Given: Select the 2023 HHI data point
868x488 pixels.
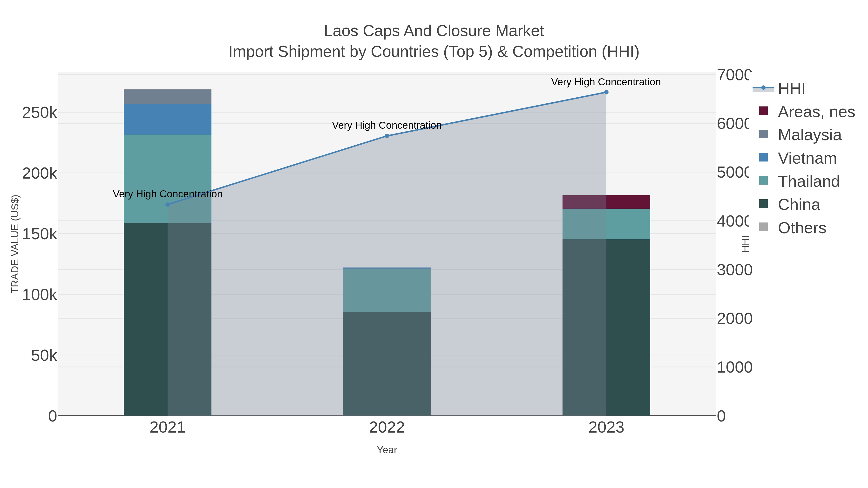Looking at the screenshot, I should (x=606, y=92).
